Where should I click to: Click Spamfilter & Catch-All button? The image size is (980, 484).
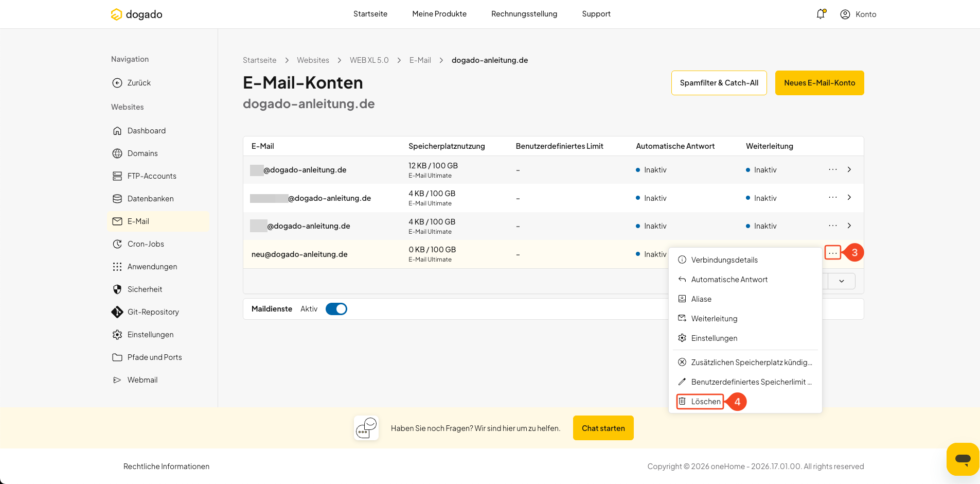pos(719,83)
